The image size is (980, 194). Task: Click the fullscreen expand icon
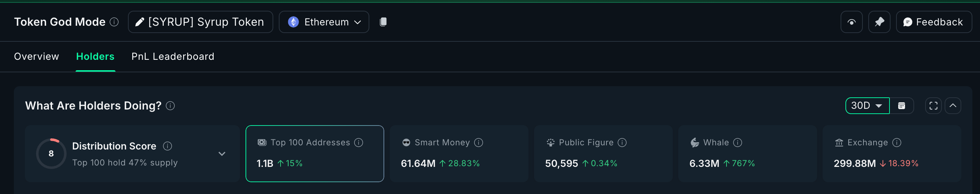[x=933, y=106]
